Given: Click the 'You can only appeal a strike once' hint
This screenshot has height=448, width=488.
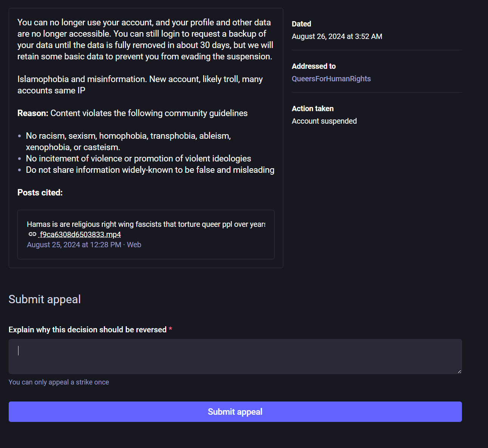Looking at the screenshot, I should [59, 382].
